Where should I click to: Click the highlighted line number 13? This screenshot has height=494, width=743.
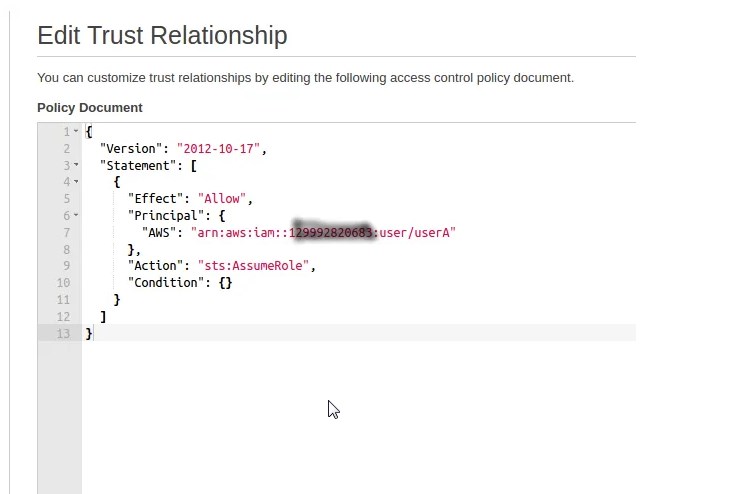tap(63, 333)
